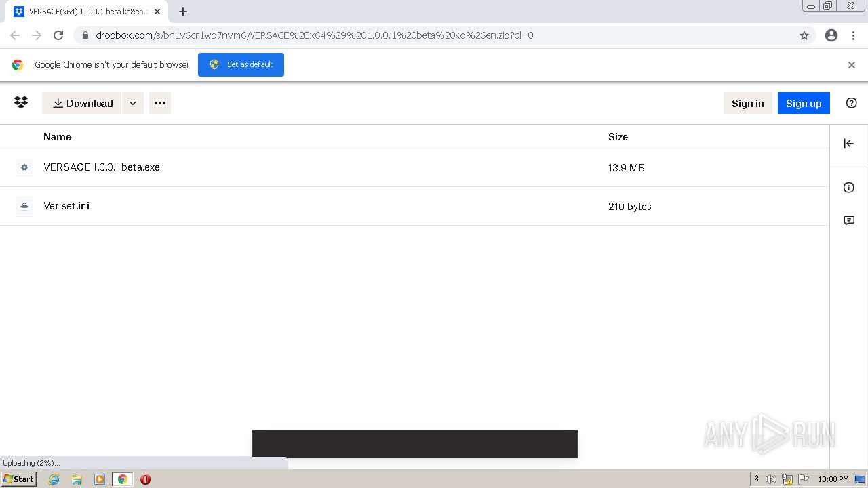The height and width of the screenshot is (488, 868).
Task: Collapse the right sidebar panel
Action: click(848, 143)
